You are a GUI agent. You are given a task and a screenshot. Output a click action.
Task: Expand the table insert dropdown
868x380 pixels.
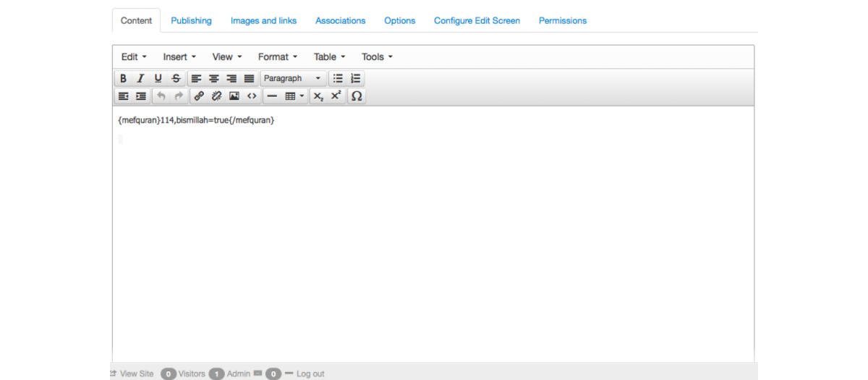pyautogui.click(x=294, y=96)
